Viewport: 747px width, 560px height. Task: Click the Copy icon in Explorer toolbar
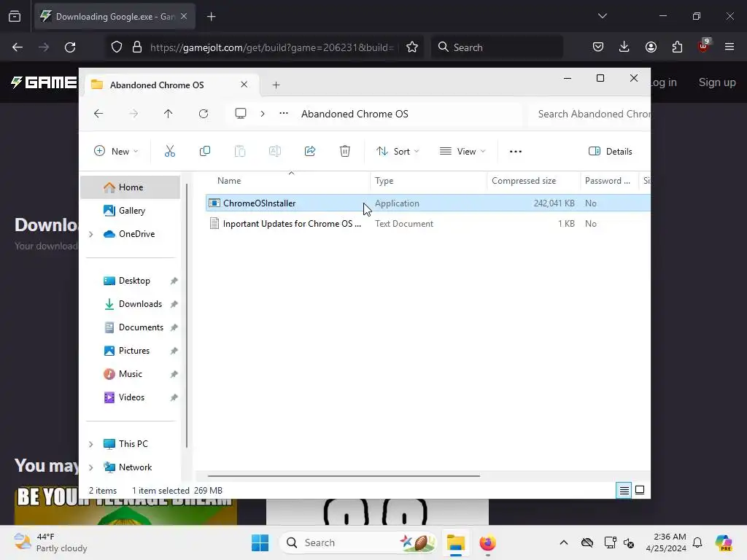click(x=205, y=152)
